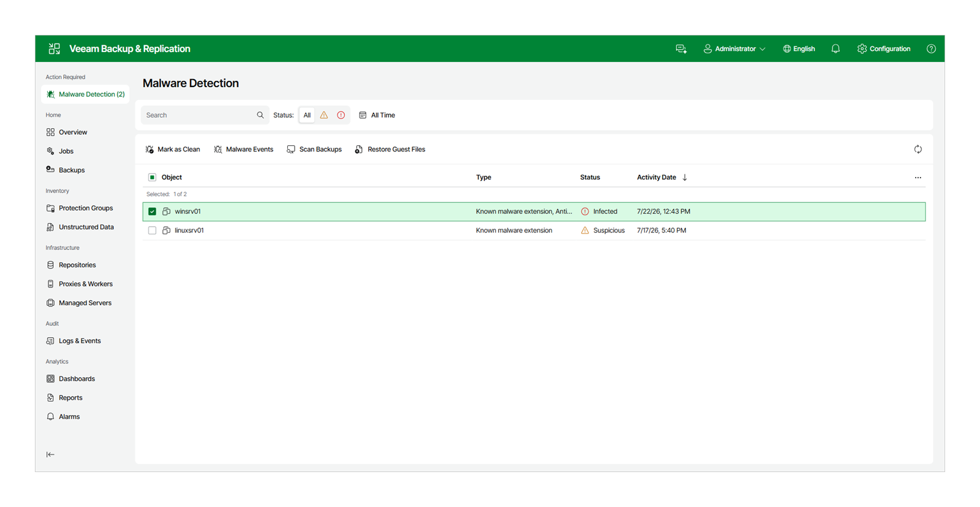The width and height of the screenshot is (980, 507).
Task: Filter by Infected red circle status
Action: pos(341,115)
